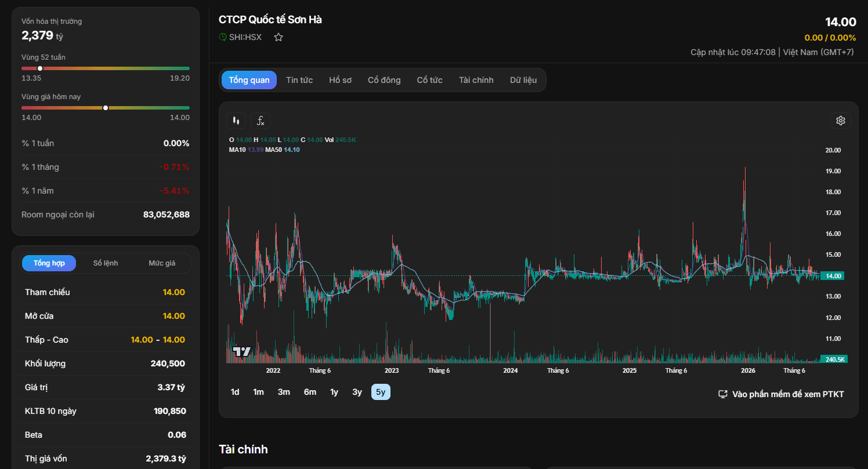The image size is (868, 469).
Task: Click the 2025 label on time axis
Action: pos(630,370)
